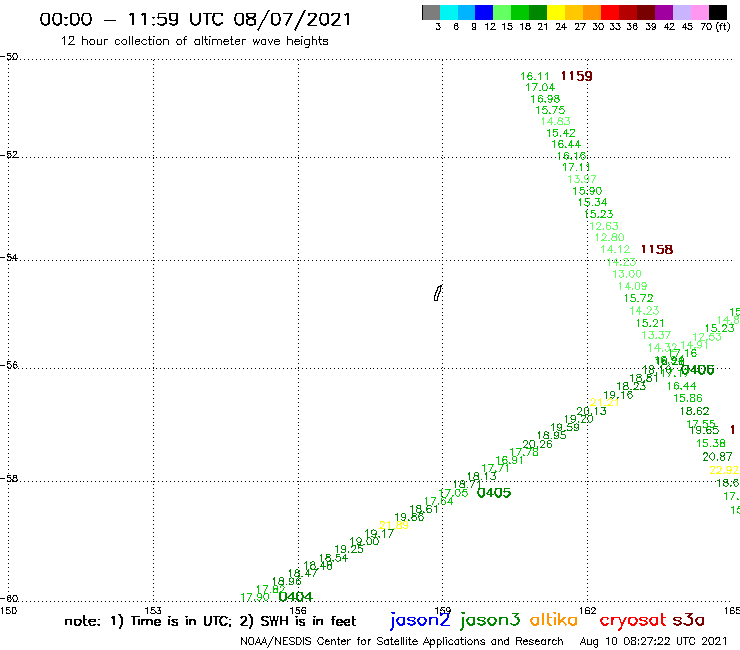Click the pink 70 ft legend swatch
740x650 pixels.
click(699, 12)
